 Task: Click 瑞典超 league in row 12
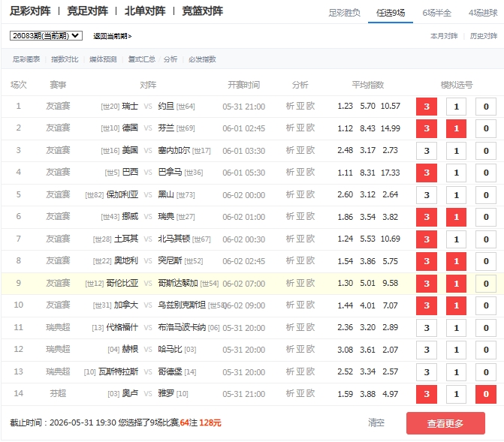[x=58, y=350]
